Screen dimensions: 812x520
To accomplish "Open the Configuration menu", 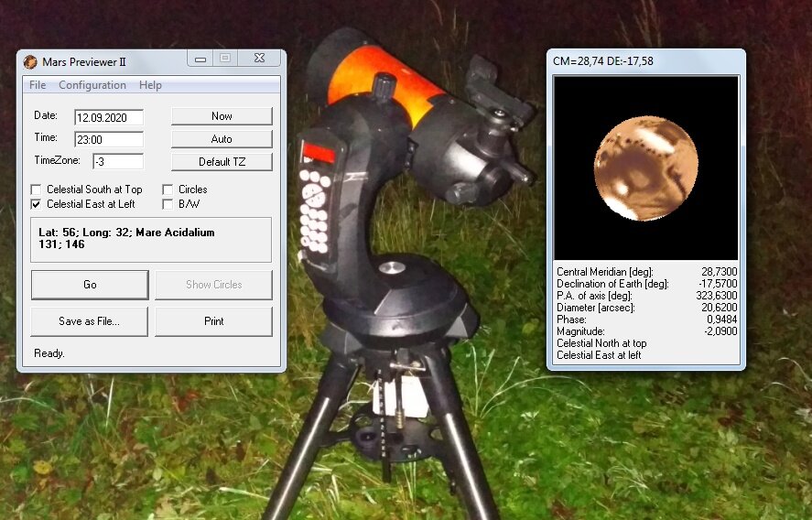I will click(x=92, y=85).
